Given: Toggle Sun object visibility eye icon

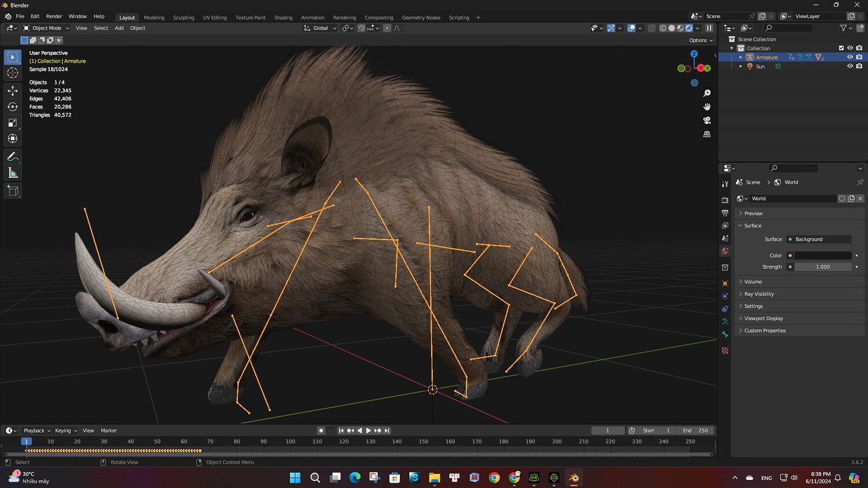Looking at the screenshot, I should click(850, 66).
